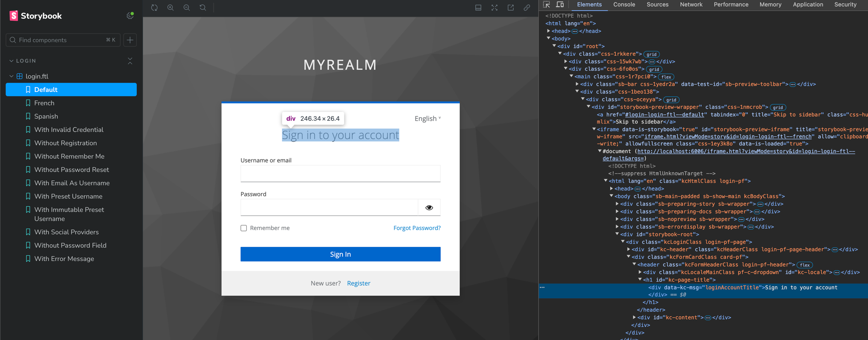Show password using the eye icon

429,208
